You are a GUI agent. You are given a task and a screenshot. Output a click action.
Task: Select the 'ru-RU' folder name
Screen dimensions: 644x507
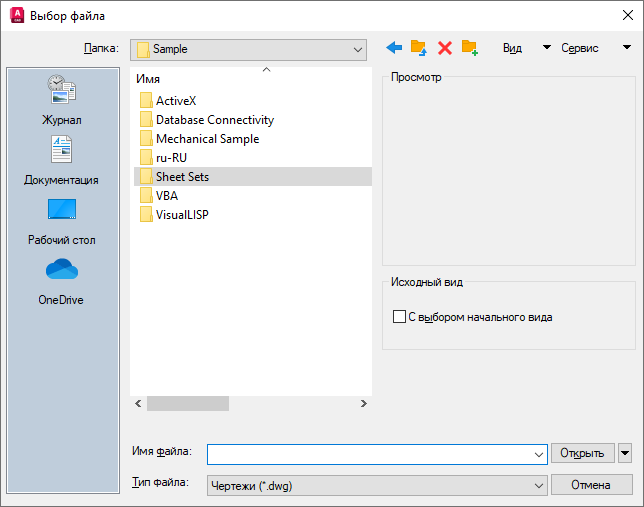171,157
